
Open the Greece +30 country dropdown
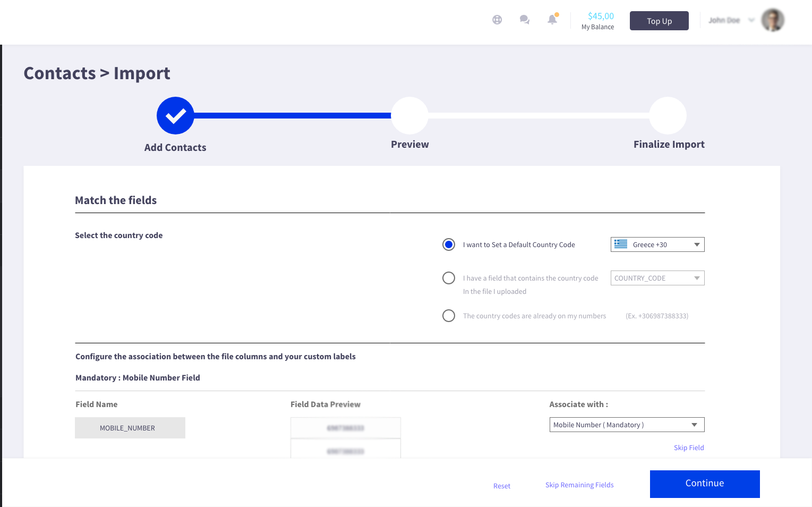pyautogui.click(x=657, y=244)
